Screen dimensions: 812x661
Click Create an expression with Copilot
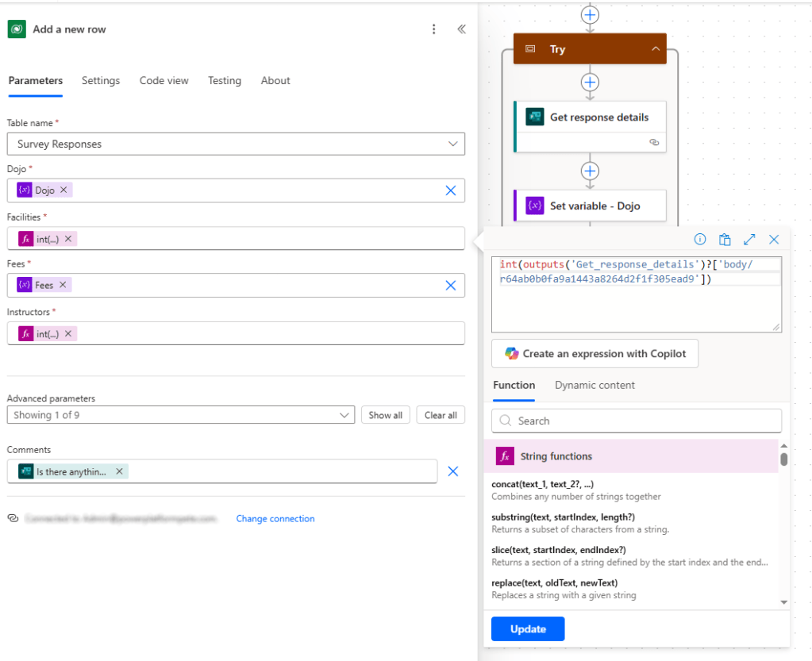click(595, 354)
